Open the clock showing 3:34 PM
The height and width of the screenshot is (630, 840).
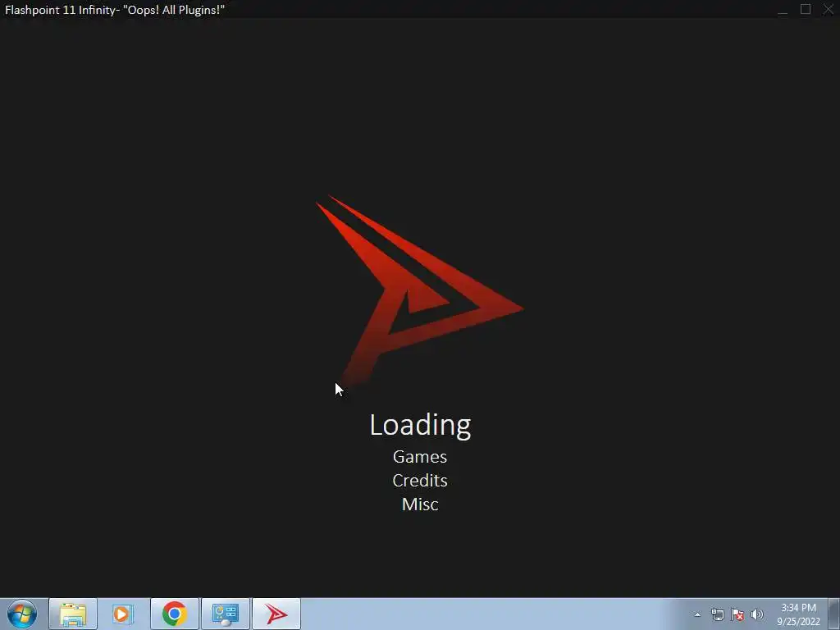point(798,614)
